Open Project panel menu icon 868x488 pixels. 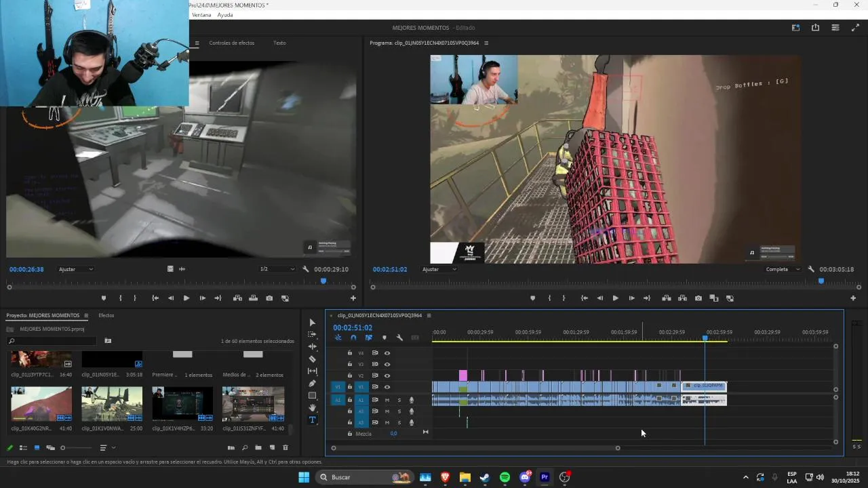pos(86,315)
